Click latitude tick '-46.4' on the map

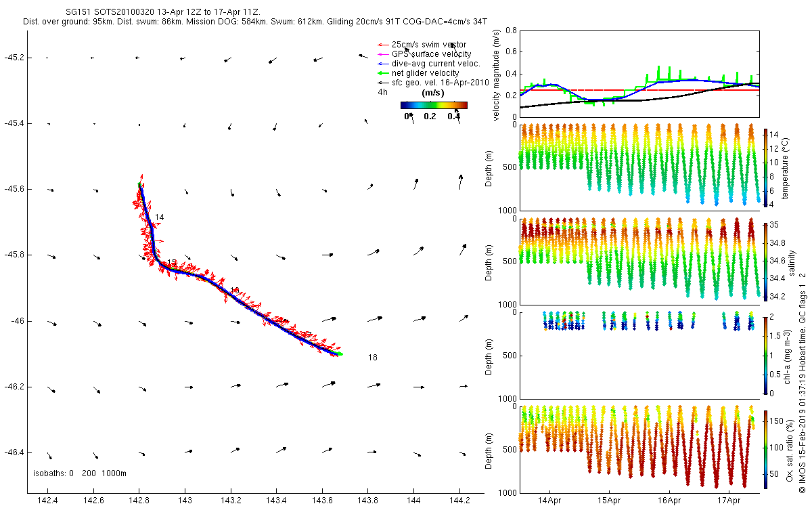point(15,452)
